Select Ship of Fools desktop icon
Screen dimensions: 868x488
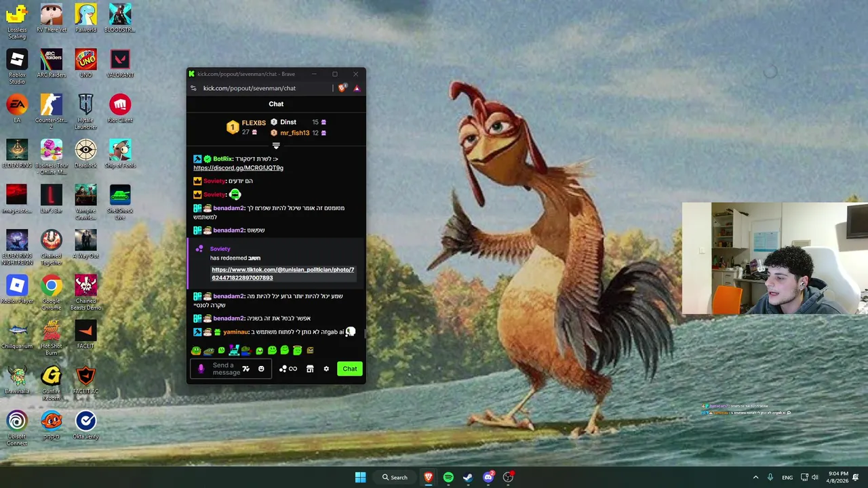[120, 155]
